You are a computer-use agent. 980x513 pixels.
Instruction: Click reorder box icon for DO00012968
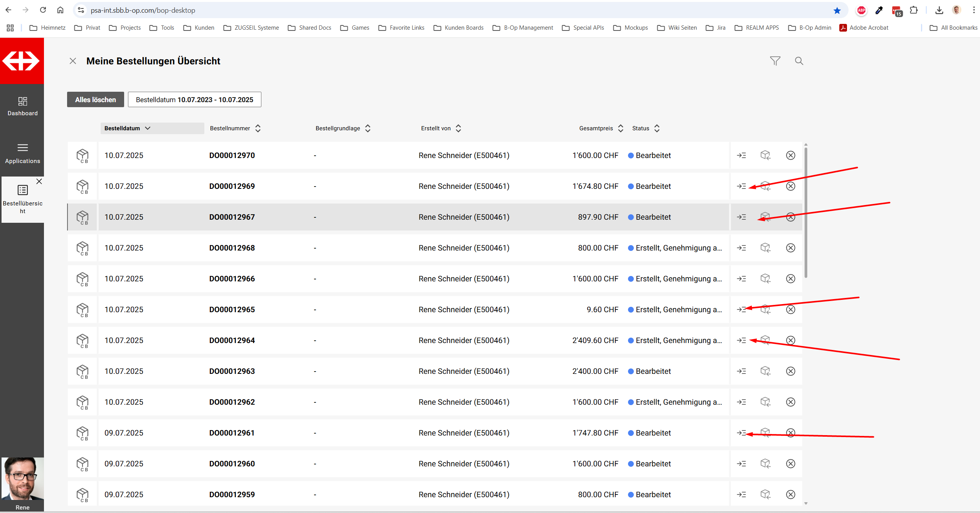(765, 248)
